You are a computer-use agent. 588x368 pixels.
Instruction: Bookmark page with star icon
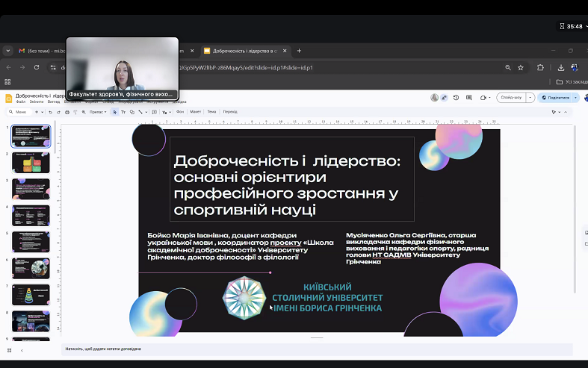pyautogui.click(x=521, y=68)
